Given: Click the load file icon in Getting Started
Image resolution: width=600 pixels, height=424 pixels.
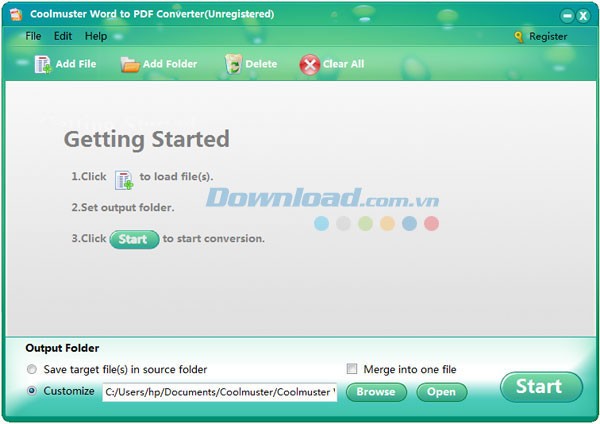Looking at the screenshot, I should [x=124, y=180].
